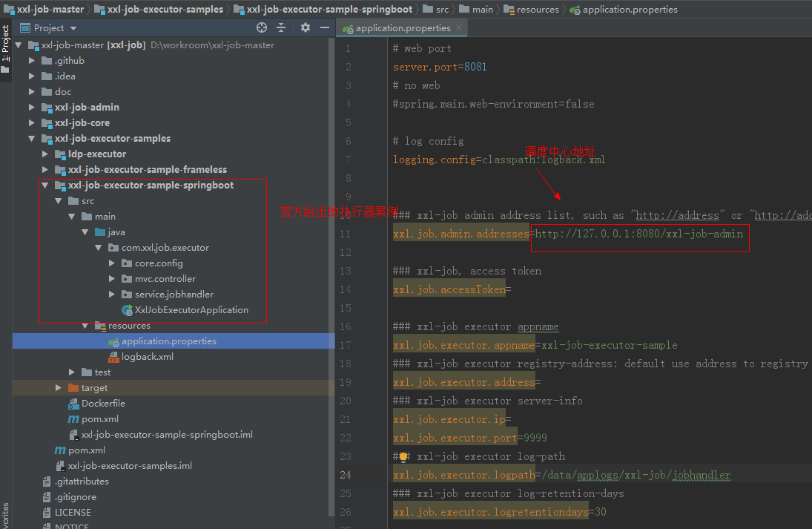Select the Dockerfile

click(103, 403)
